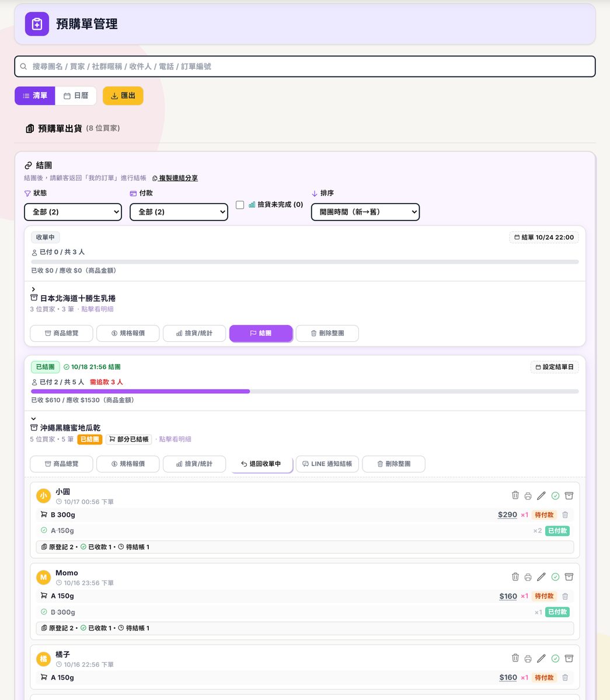Open the 付款 filter dropdown
Screen dimensions: 610x700
coord(179,212)
